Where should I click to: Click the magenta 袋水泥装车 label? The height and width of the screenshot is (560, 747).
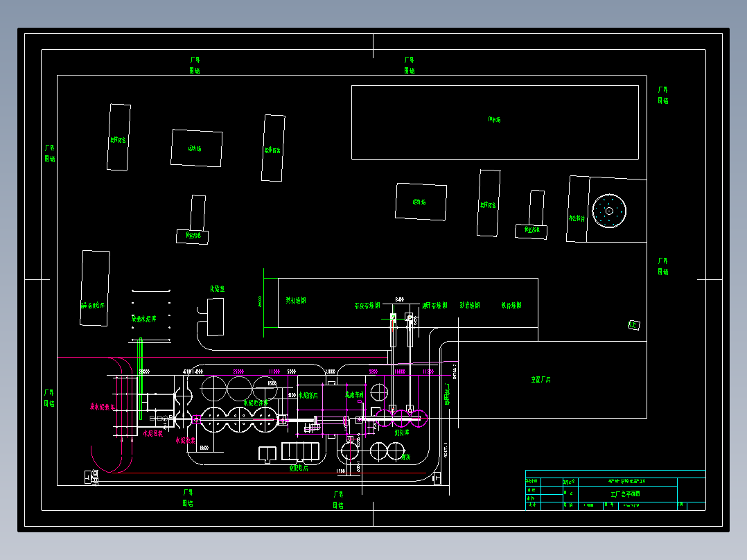point(103,407)
